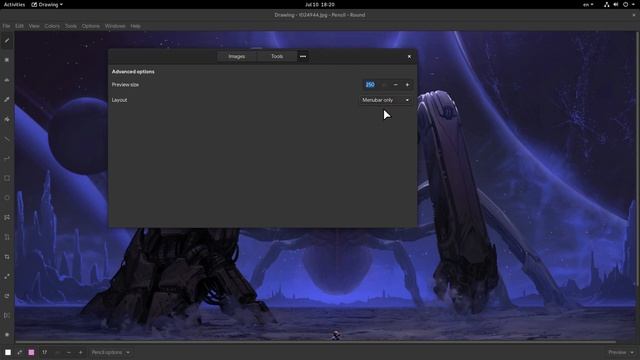Select the Rectangle shape tool
The width and height of the screenshot is (640, 360).
[x=7, y=178]
